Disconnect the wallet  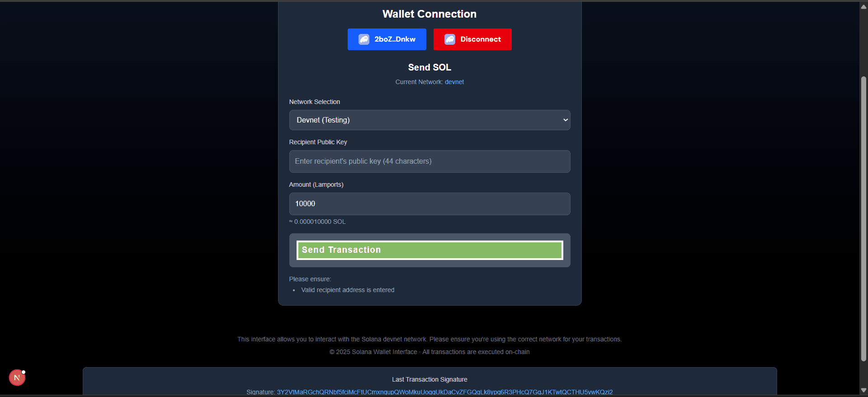[x=472, y=39]
